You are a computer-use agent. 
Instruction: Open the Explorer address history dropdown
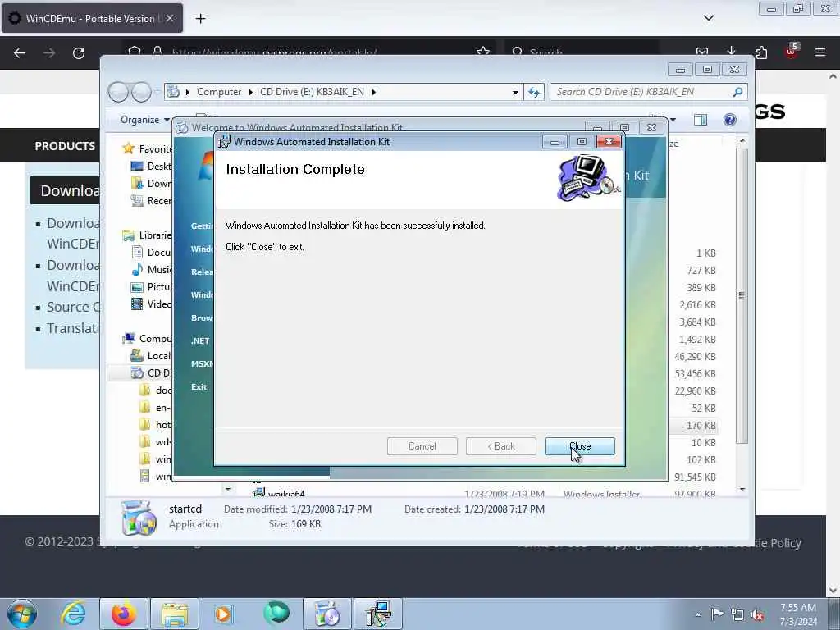click(515, 92)
